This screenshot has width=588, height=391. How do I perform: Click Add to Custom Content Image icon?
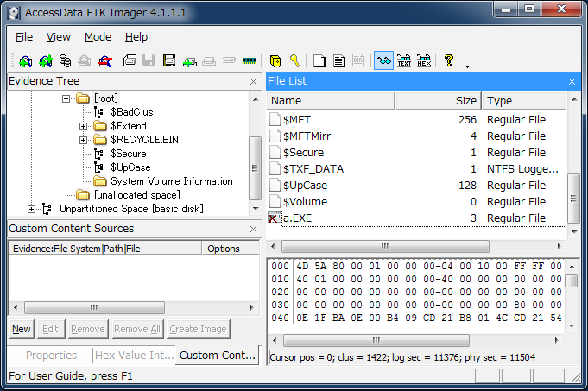[190, 60]
